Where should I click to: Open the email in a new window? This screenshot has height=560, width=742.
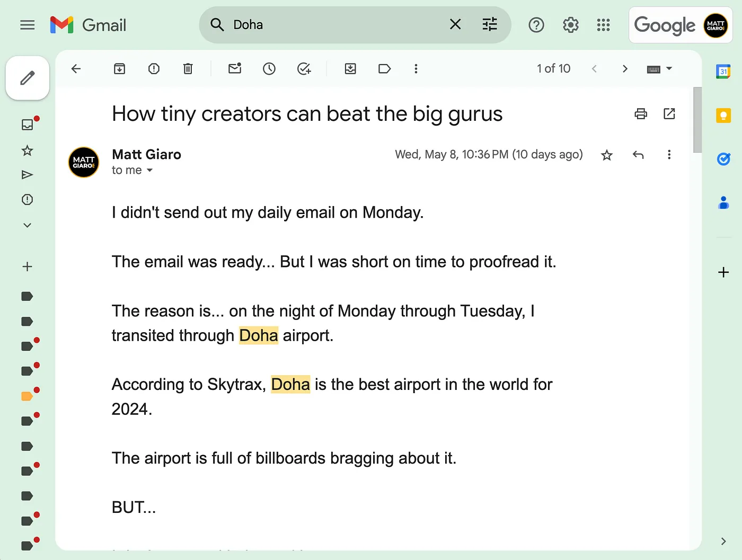669,114
